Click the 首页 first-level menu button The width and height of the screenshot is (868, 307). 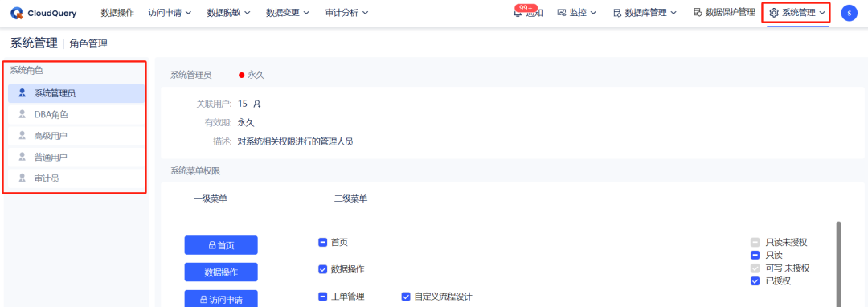[221, 245]
